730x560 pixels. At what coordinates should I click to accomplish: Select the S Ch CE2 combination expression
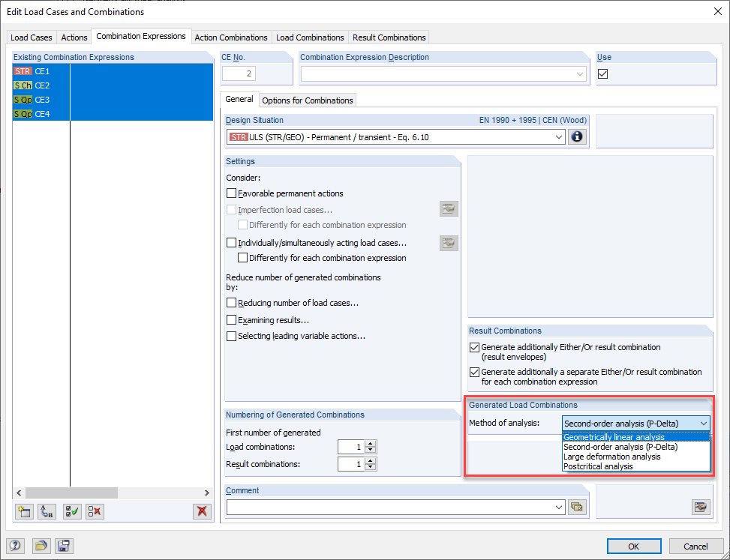[113, 85]
